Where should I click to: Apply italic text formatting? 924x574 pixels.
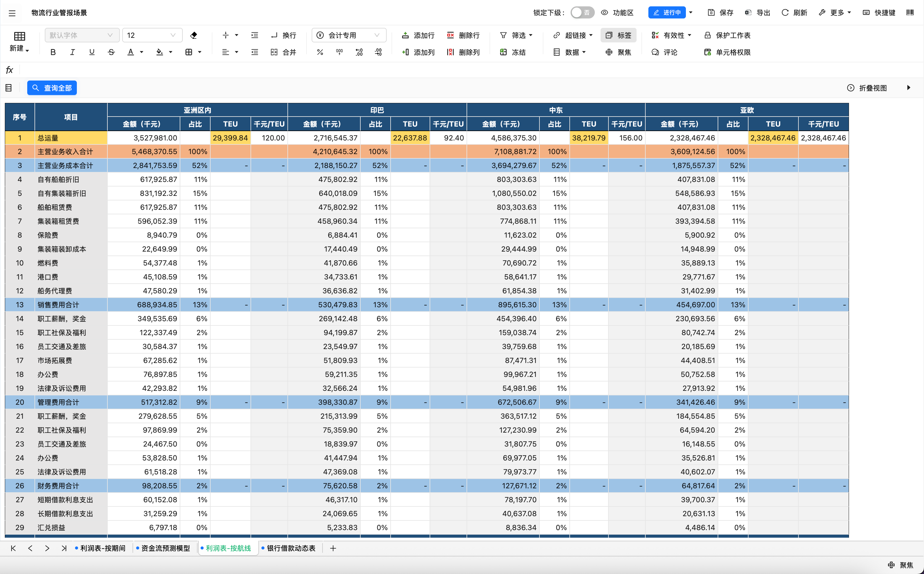point(72,52)
